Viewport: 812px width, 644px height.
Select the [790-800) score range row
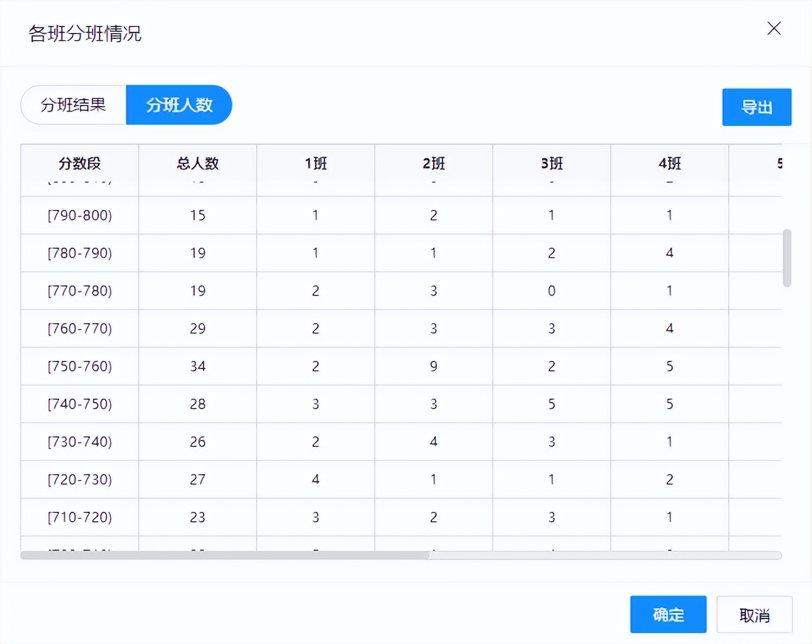tap(79, 215)
